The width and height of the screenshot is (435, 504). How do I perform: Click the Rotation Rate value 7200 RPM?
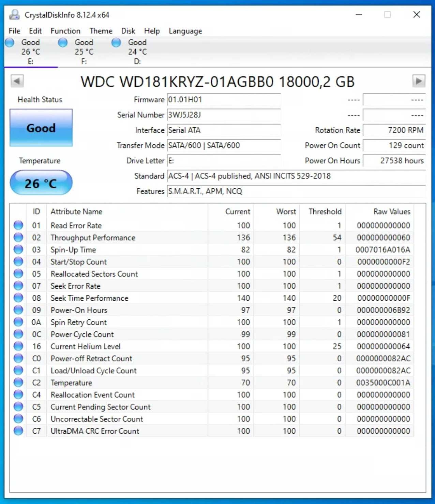point(394,130)
